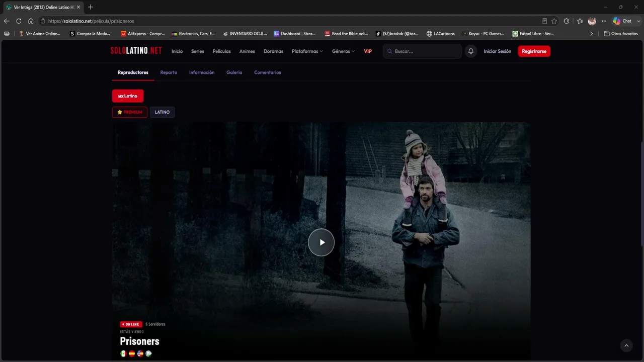The height and width of the screenshot is (362, 644).
Task: Open AliExpress bookmark
Action: pyautogui.click(x=143, y=34)
